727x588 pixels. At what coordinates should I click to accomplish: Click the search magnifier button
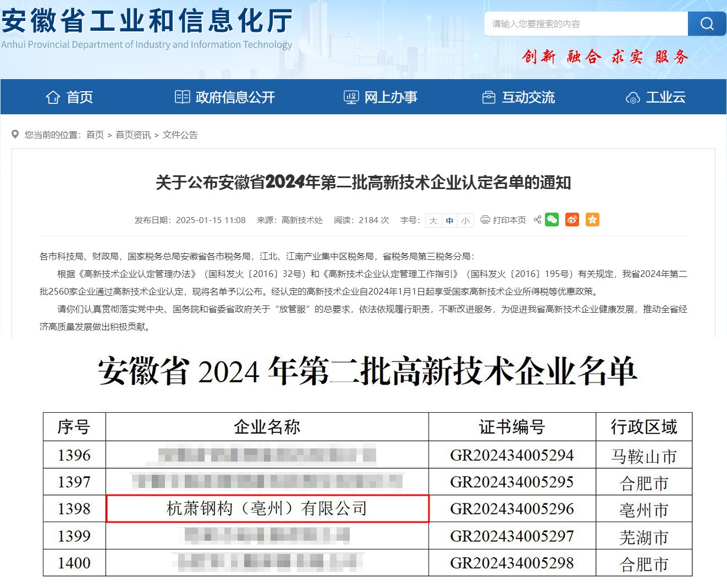(707, 24)
